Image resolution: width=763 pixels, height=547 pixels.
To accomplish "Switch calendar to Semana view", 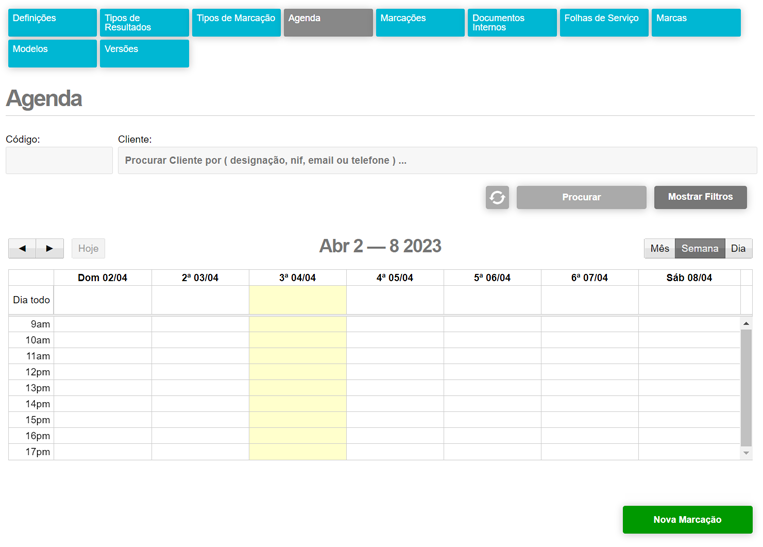I will [700, 248].
